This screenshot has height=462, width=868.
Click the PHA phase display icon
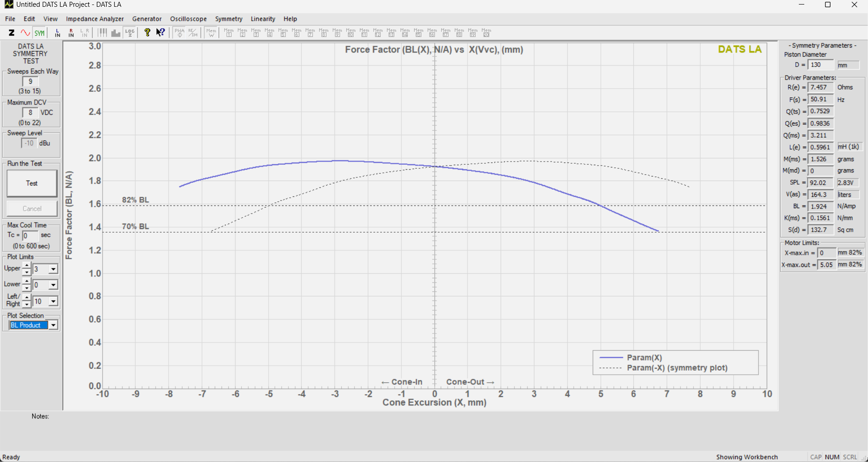point(179,33)
